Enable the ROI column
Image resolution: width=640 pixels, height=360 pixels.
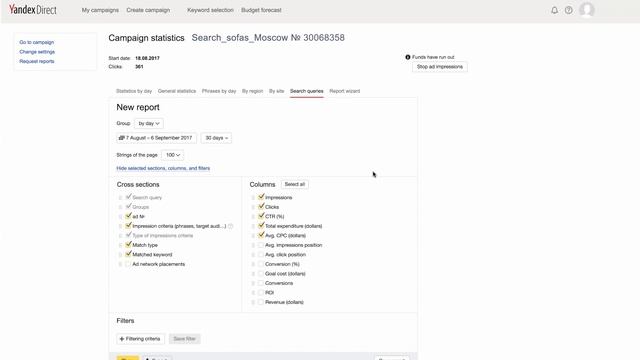(x=261, y=293)
